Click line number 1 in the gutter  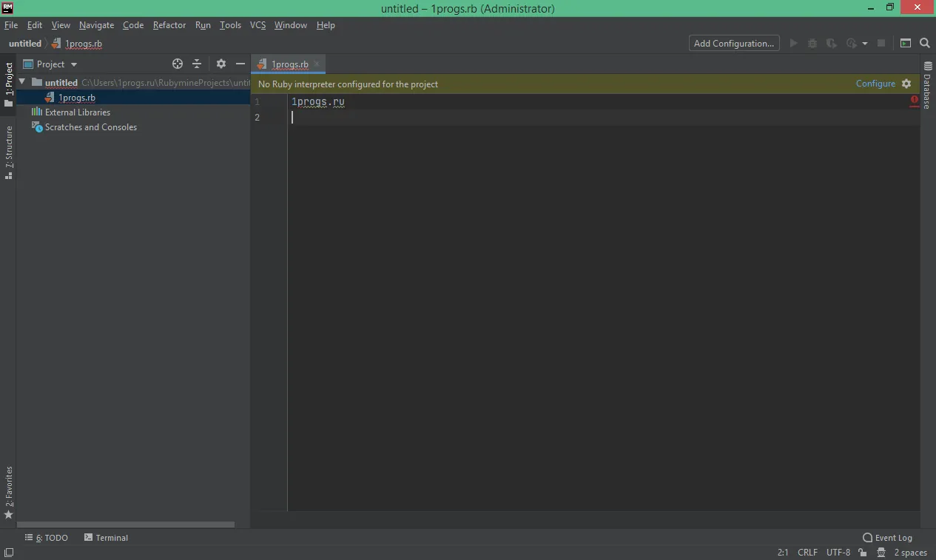pyautogui.click(x=257, y=102)
